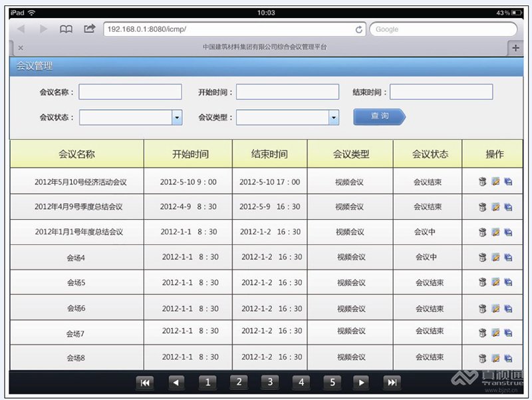Image resolution: width=532 pixels, height=400 pixels.
Task: Edit the 2012年1月1号年度总结会议 meeting with pencil icon
Action: (495, 232)
